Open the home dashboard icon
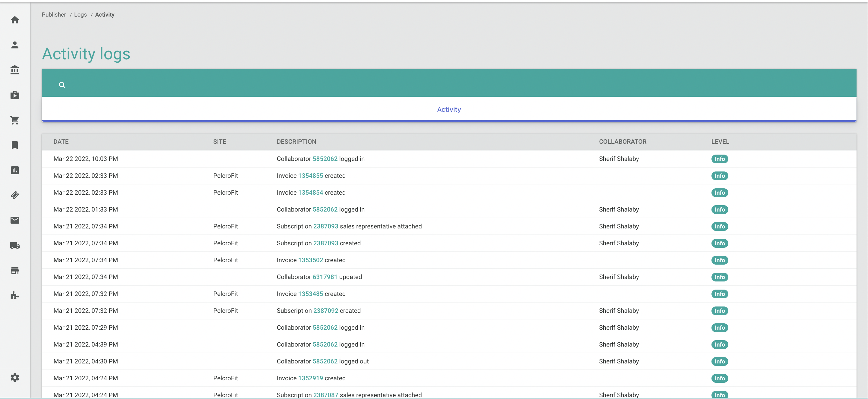This screenshot has width=868, height=399. pyautogui.click(x=14, y=20)
